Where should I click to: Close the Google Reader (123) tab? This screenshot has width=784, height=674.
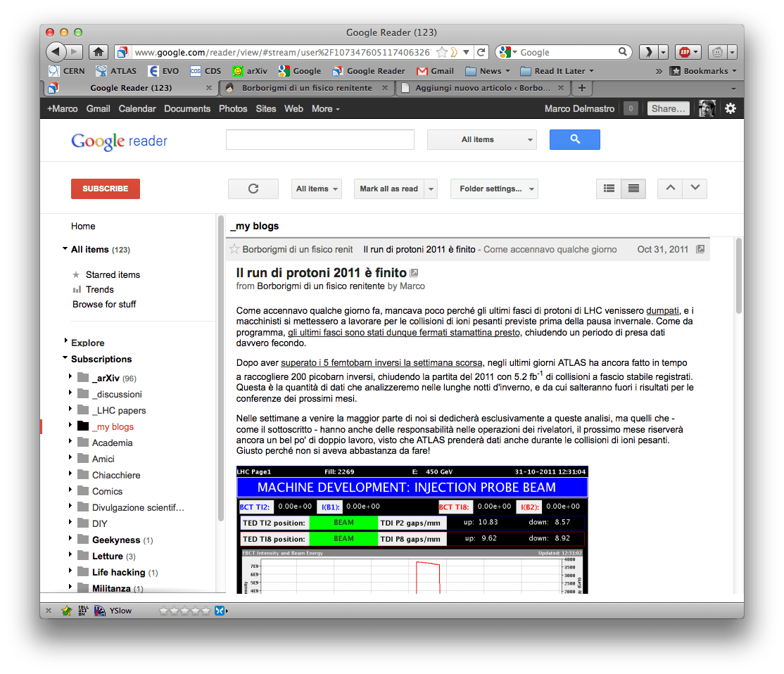[x=209, y=88]
